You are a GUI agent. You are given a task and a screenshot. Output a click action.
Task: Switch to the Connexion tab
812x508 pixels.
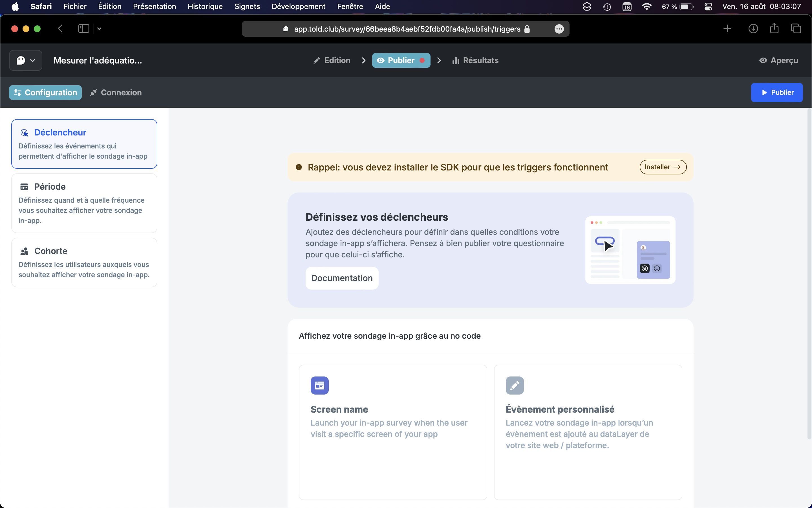116,92
